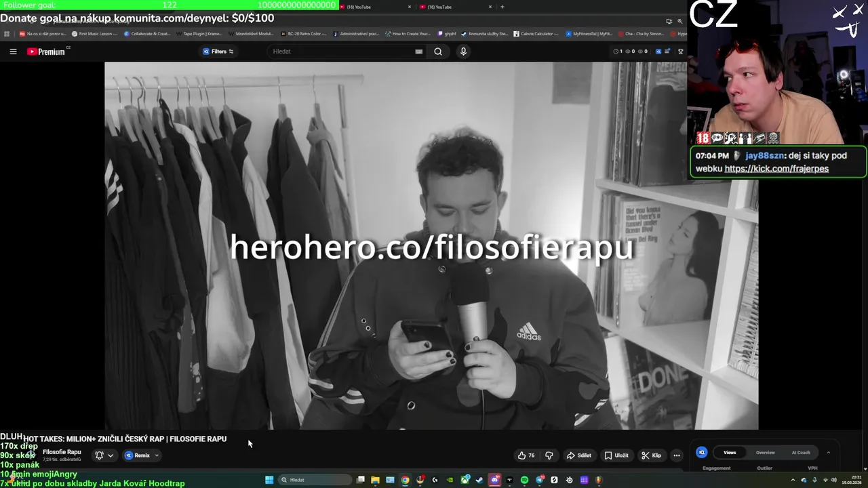The width and height of the screenshot is (868, 488).
Task: Dislike the video with thumbs down
Action: 549,455
